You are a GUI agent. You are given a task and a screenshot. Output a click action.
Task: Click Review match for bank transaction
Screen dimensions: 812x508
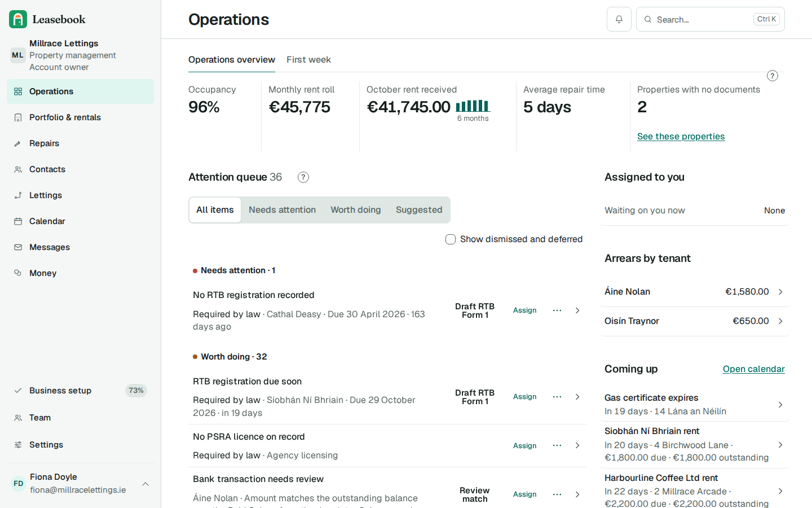coord(475,494)
